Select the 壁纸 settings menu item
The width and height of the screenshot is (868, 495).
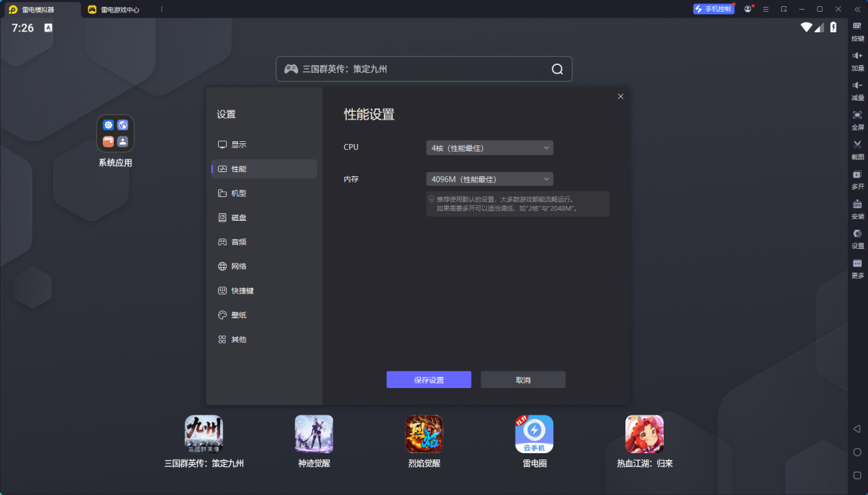[239, 315]
